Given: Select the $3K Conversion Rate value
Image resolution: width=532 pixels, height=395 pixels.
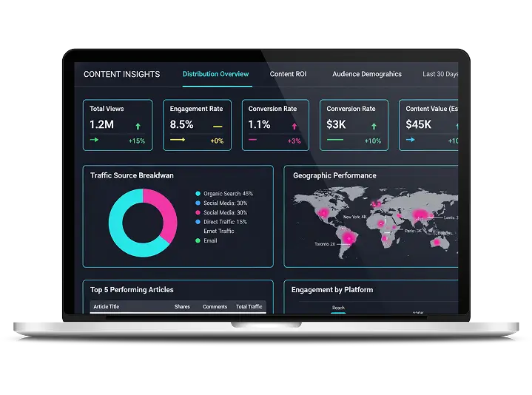Looking at the screenshot, I should (x=336, y=124).
